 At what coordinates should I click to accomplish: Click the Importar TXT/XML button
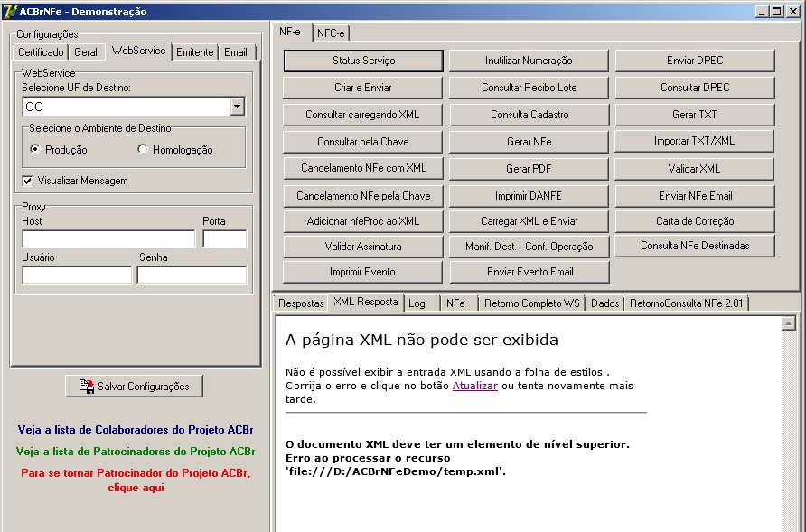(695, 141)
